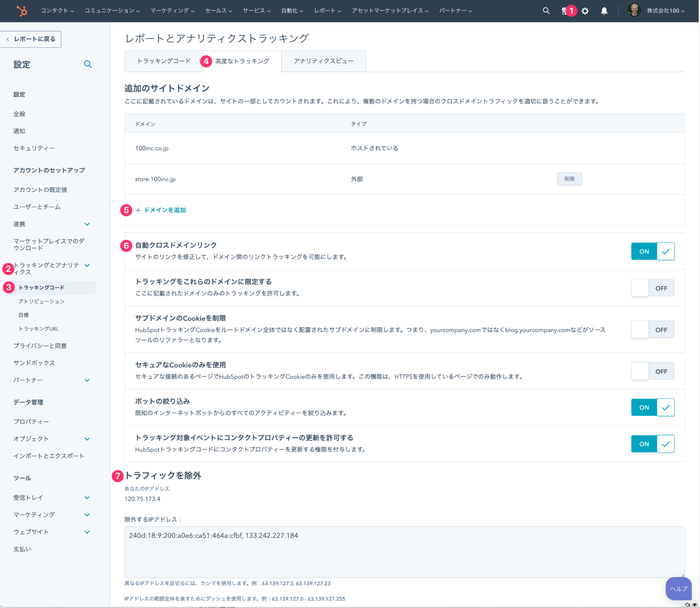
Task: Click the 除外するIPアドレス text field
Action: [404, 552]
